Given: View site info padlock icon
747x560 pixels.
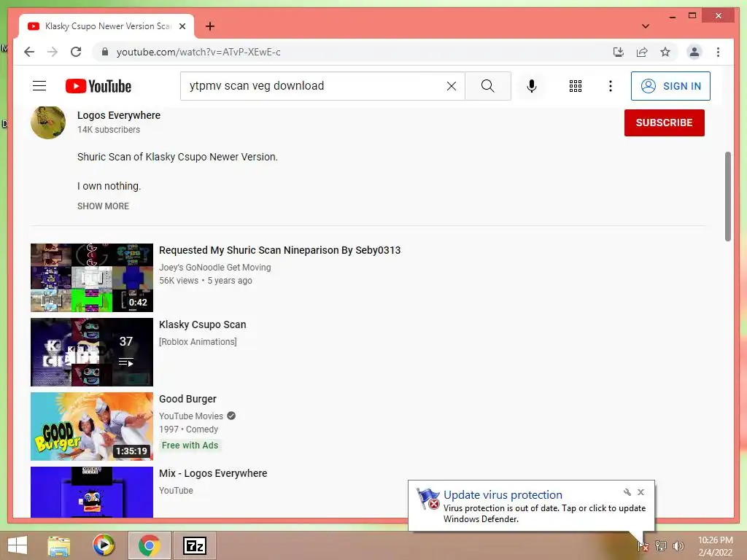Looking at the screenshot, I should (x=105, y=52).
